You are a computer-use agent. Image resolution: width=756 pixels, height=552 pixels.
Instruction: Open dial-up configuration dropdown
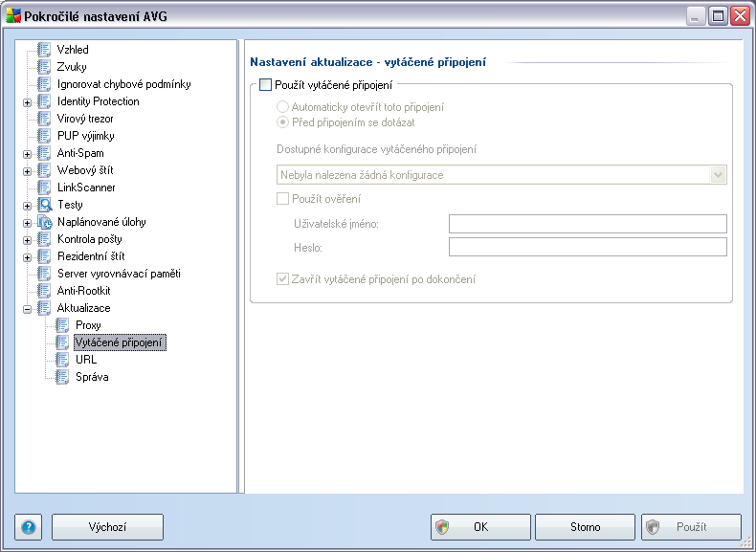[718, 175]
